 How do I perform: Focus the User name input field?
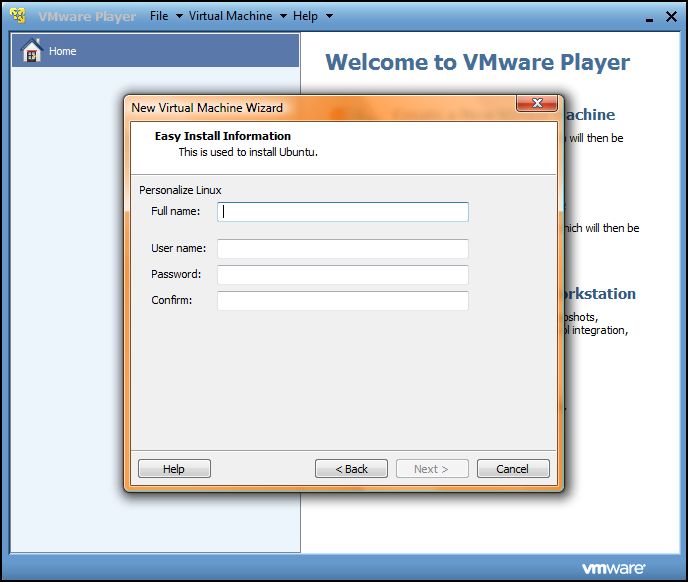pyautogui.click(x=343, y=249)
